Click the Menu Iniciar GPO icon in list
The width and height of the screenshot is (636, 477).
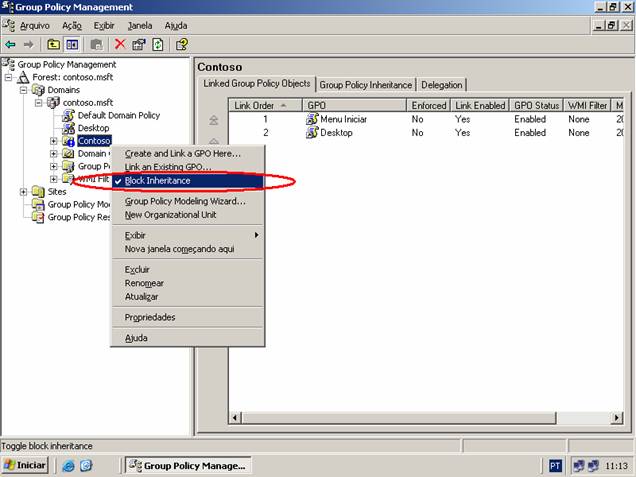(x=312, y=119)
